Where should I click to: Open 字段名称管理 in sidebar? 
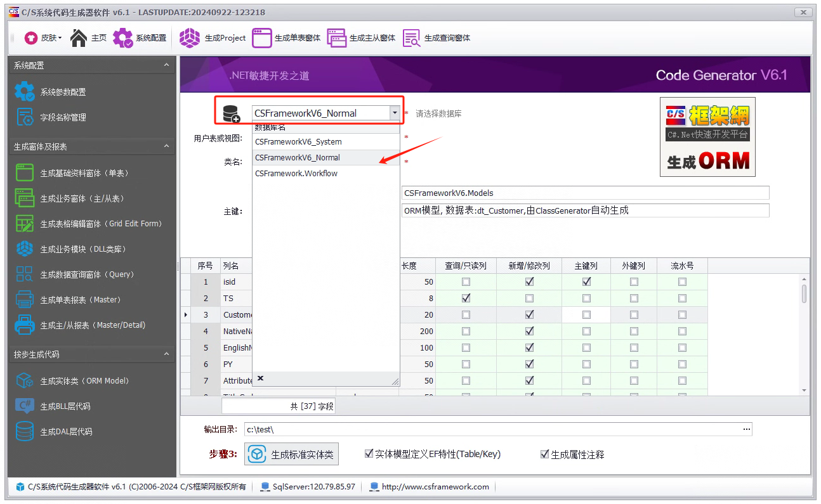coord(63,117)
